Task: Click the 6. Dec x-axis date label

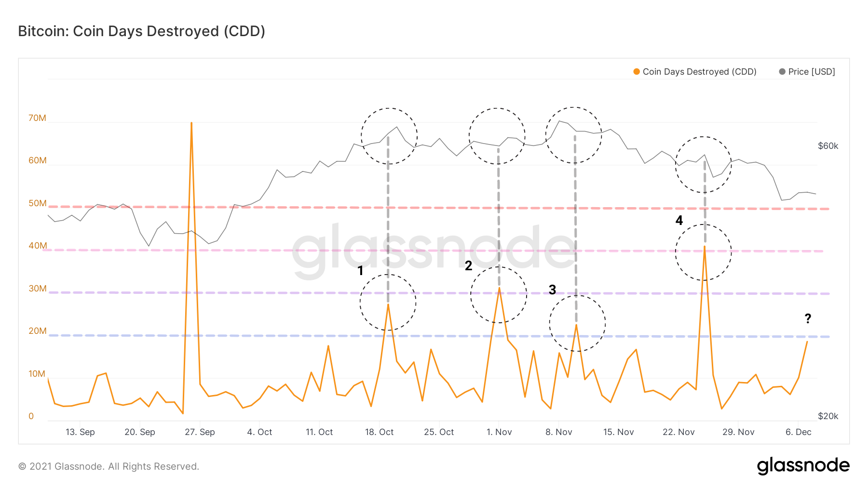Action: coord(798,432)
